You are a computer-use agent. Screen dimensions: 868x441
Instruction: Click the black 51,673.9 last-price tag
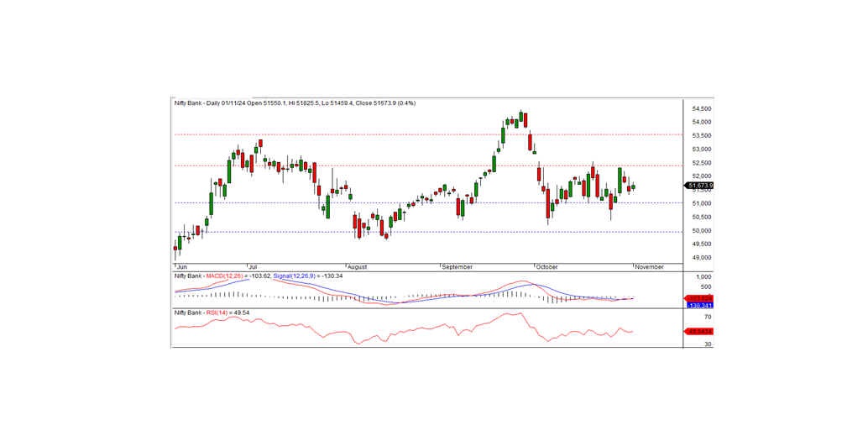click(700, 186)
